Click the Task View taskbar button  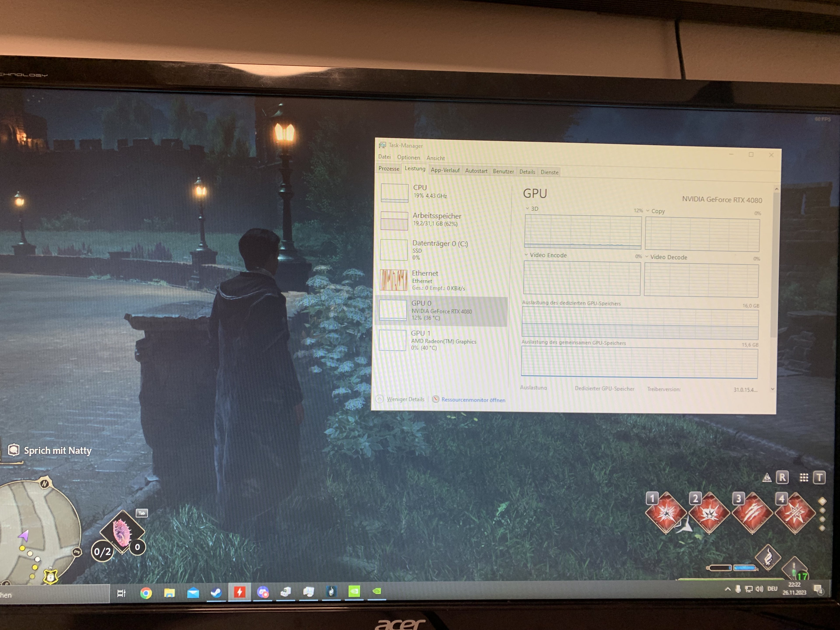pos(121,593)
